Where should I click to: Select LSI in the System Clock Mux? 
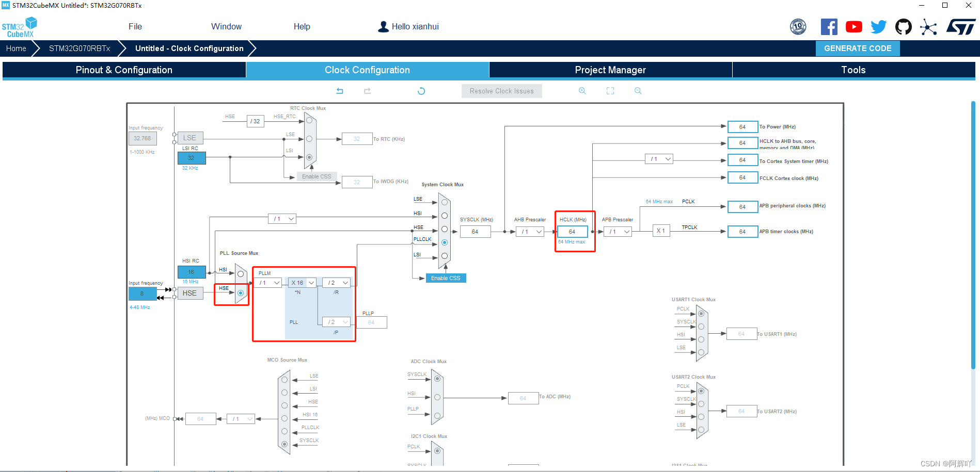click(x=445, y=256)
